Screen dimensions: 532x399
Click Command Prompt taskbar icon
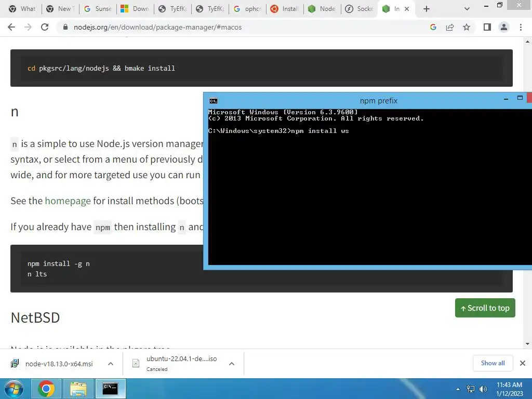110,389
